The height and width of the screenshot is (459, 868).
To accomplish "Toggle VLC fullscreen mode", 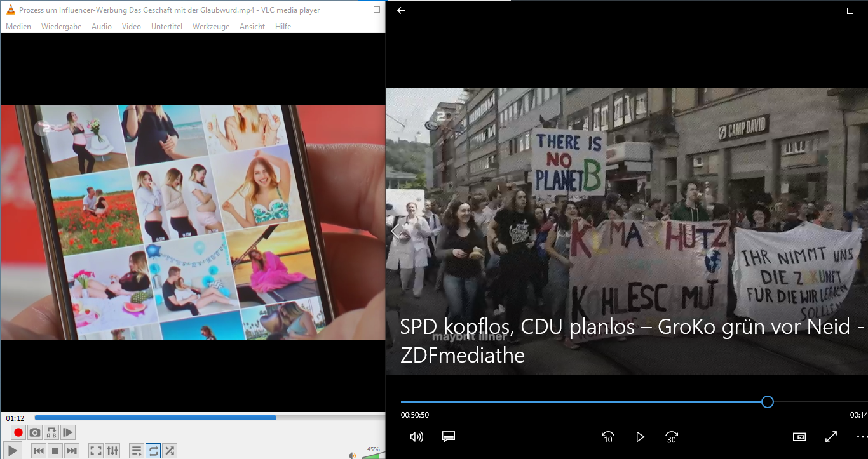I will point(96,451).
